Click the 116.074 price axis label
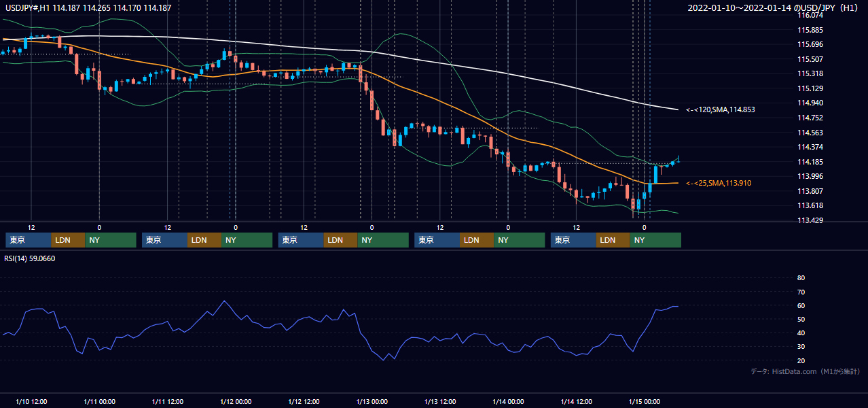 click(x=810, y=15)
